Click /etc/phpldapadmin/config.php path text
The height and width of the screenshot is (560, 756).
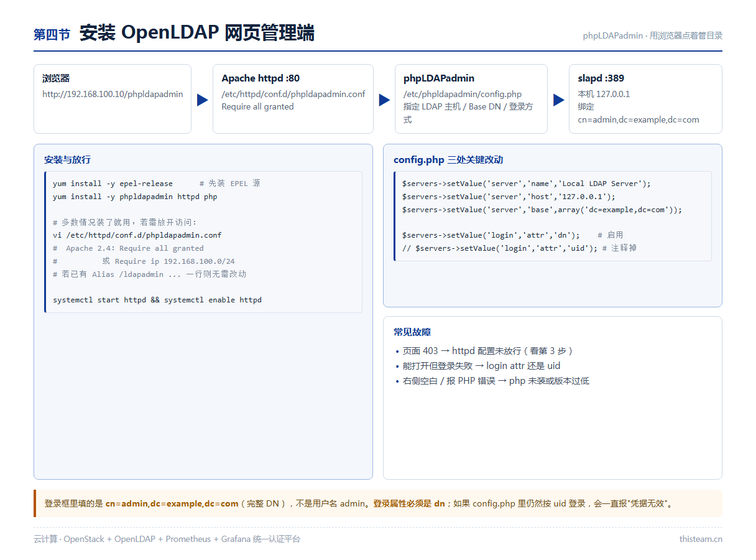click(x=463, y=94)
